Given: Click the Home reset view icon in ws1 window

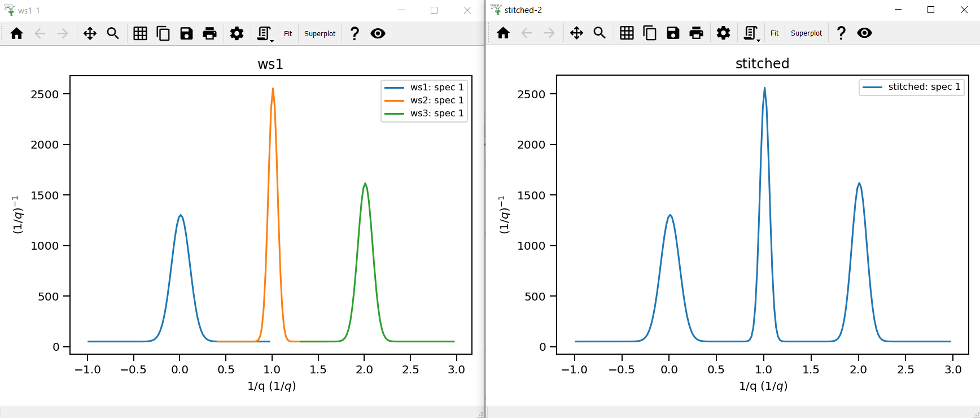Looking at the screenshot, I should [17, 34].
